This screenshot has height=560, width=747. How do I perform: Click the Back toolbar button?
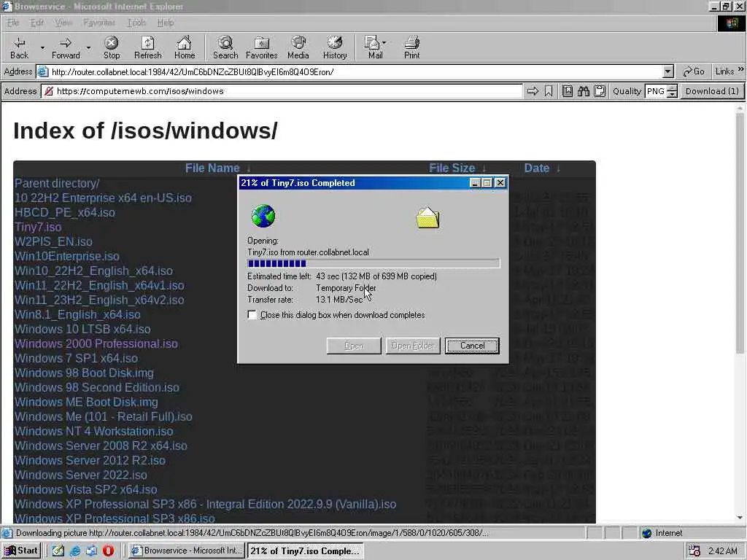coord(19,47)
